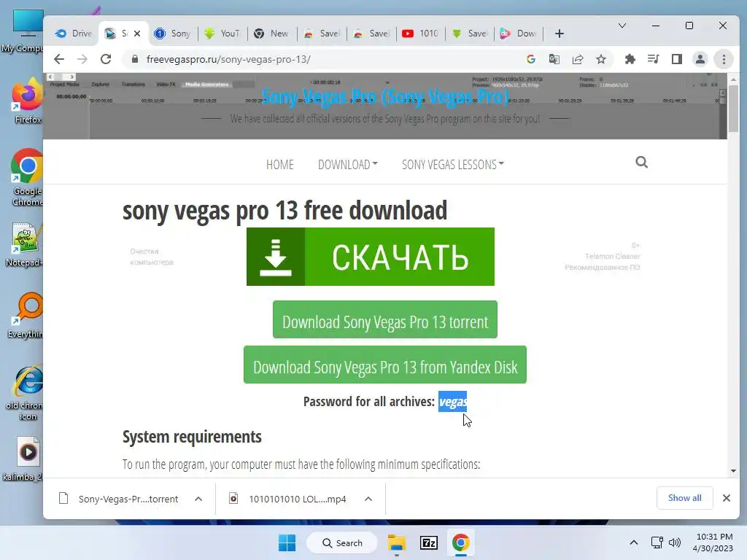This screenshot has height=560, width=747.
Task: Click the padlock site info icon
Action: click(135, 59)
